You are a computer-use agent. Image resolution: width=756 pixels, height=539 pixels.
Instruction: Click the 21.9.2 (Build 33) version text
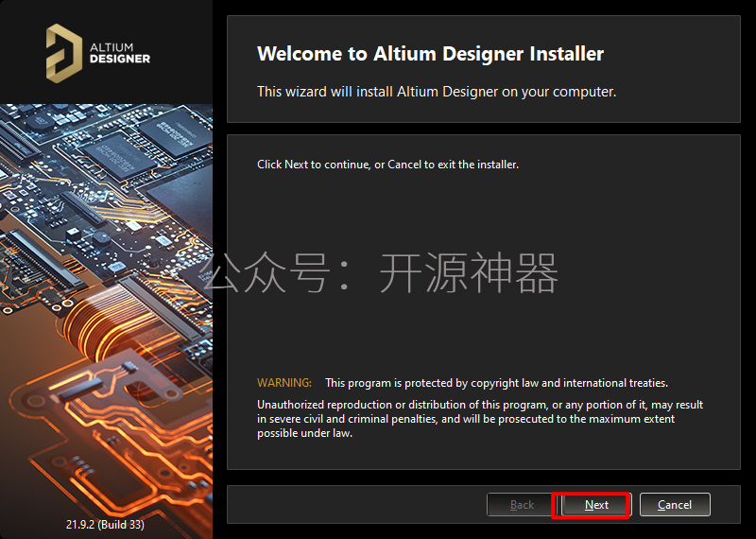(x=105, y=524)
